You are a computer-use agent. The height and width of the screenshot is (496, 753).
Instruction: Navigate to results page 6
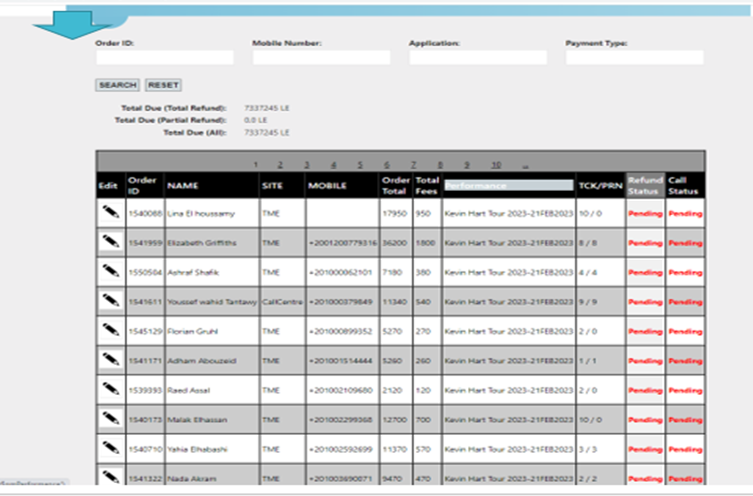coord(387,165)
